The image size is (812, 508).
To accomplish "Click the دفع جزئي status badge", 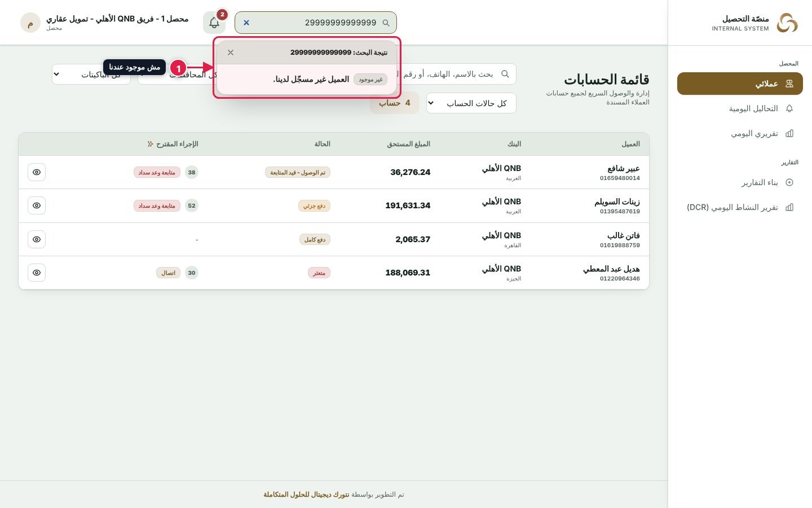I will click(x=314, y=205).
